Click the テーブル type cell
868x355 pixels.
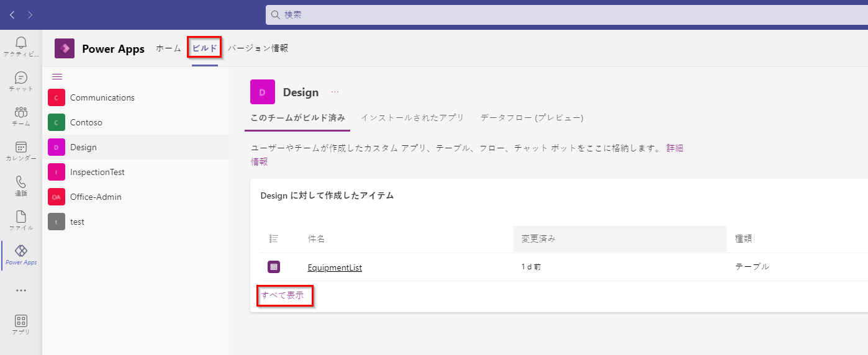[753, 267]
